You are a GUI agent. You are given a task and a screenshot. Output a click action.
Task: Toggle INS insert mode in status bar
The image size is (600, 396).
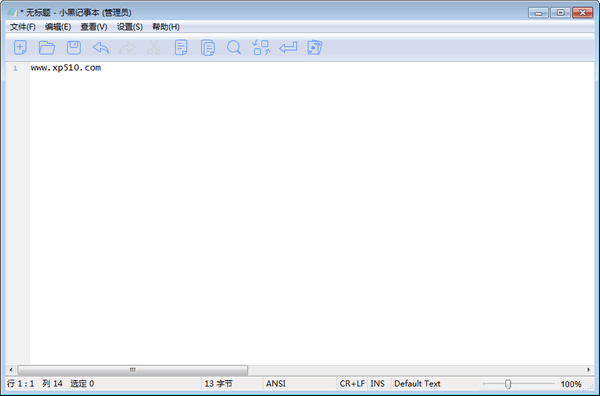pos(378,383)
